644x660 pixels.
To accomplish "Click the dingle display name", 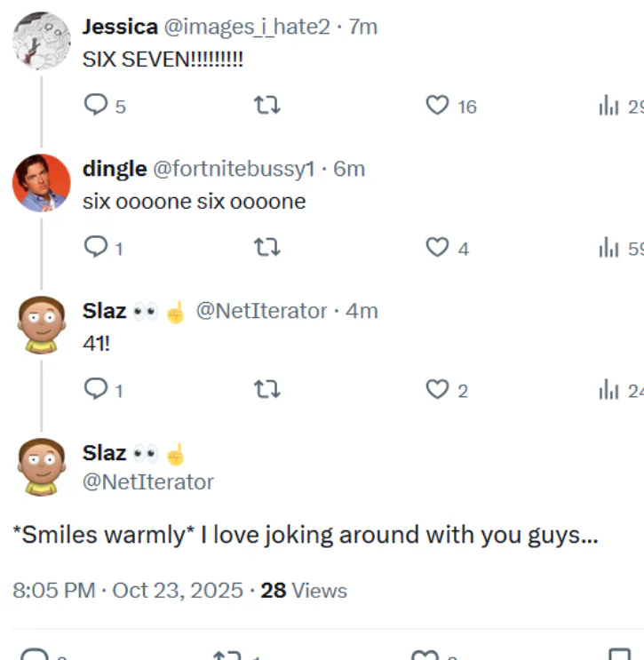I will tap(115, 169).
